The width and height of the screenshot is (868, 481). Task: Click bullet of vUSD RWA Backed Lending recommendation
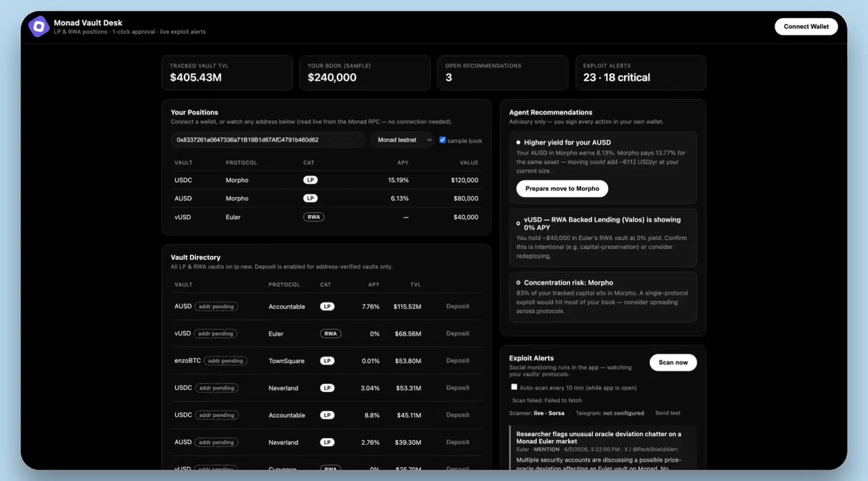518,224
